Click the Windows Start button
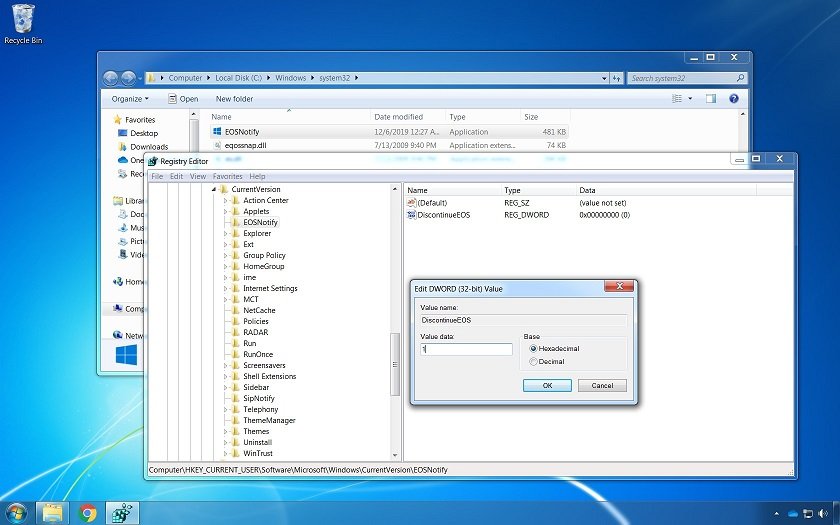840x525 pixels. click(x=16, y=513)
